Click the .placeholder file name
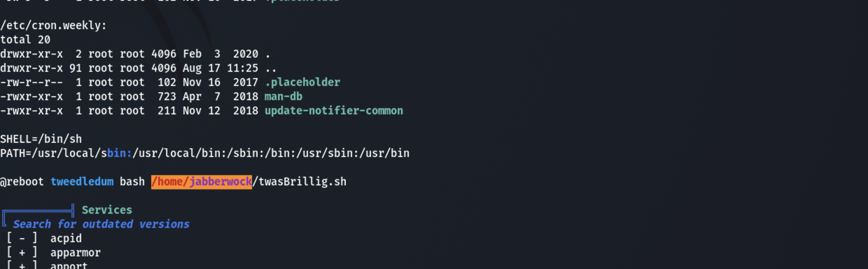 coord(302,82)
